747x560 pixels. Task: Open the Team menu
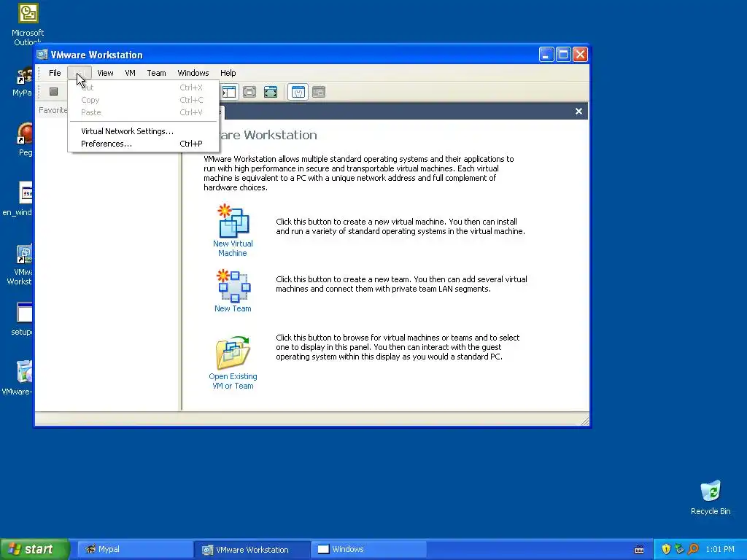point(156,73)
